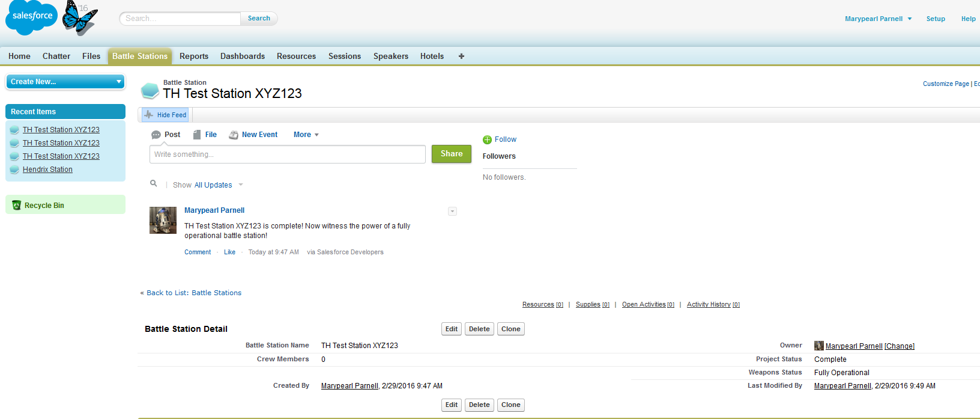Open Marypearl Parnell feed author link
Viewport: 980px width, 419px height.
coord(214,210)
